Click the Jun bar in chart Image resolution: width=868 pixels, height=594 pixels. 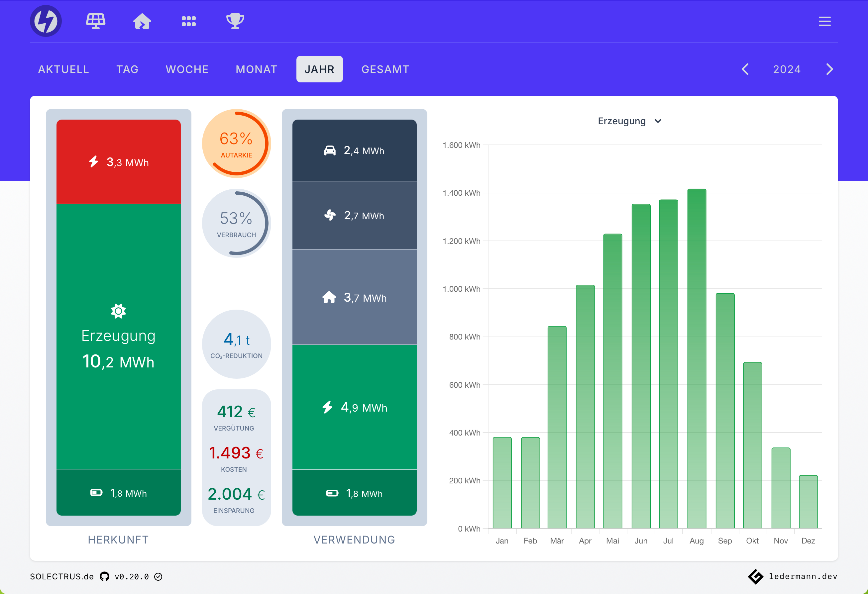pos(641,366)
